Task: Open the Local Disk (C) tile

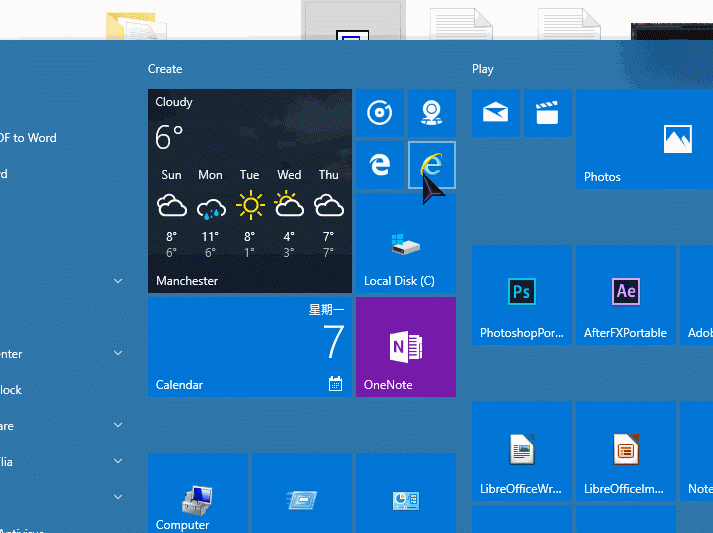Action: pyautogui.click(x=406, y=243)
